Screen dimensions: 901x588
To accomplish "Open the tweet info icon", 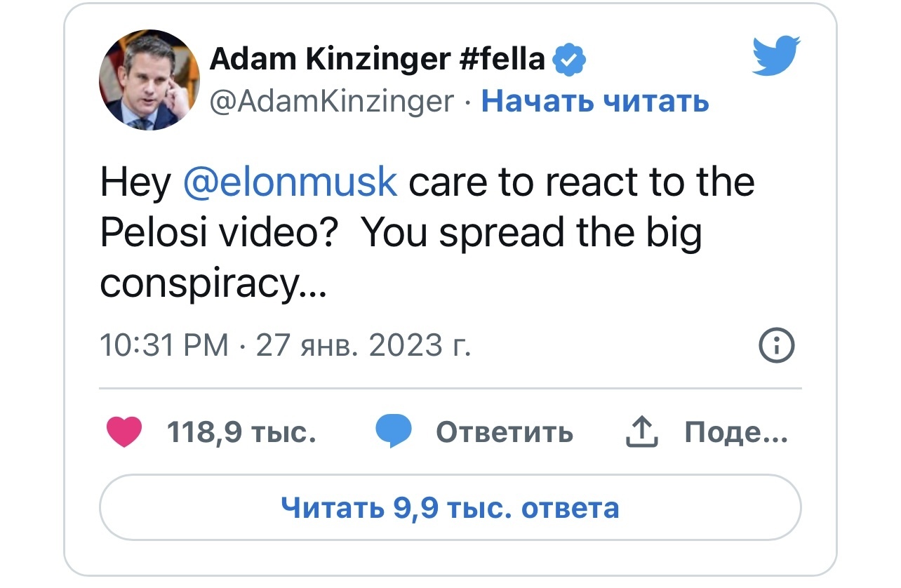I will [776, 345].
